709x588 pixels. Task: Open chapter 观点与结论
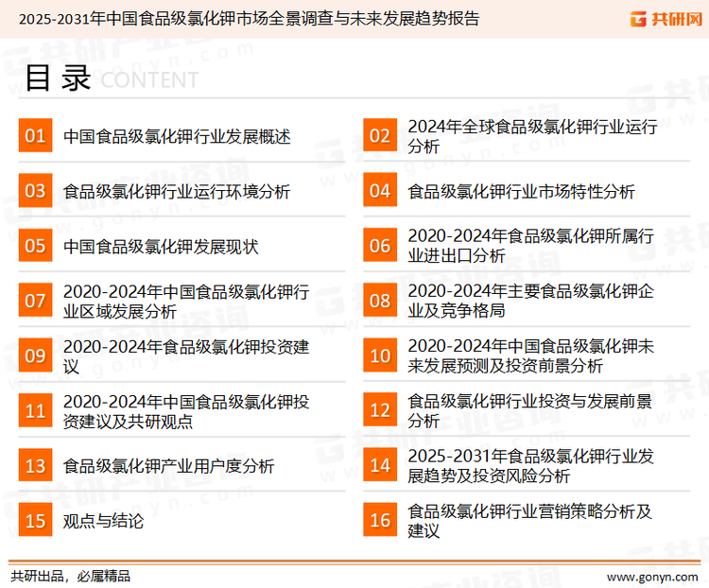point(104,522)
